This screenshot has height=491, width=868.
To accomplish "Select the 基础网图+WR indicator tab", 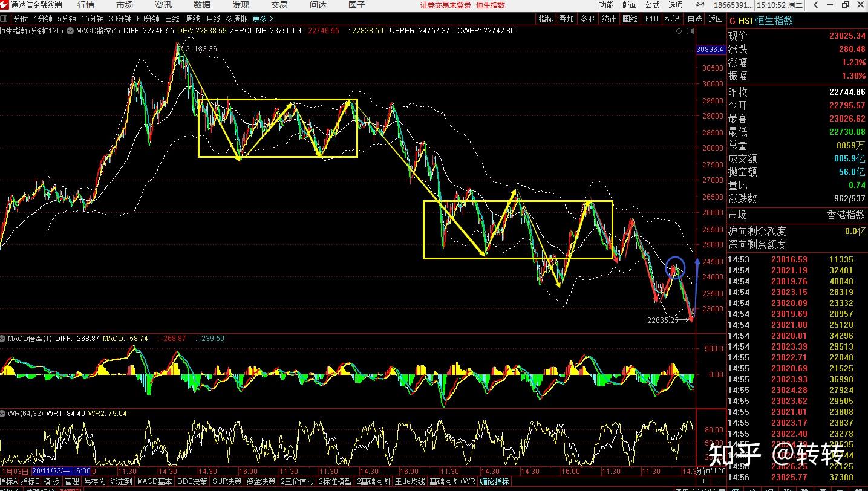I will (452, 481).
